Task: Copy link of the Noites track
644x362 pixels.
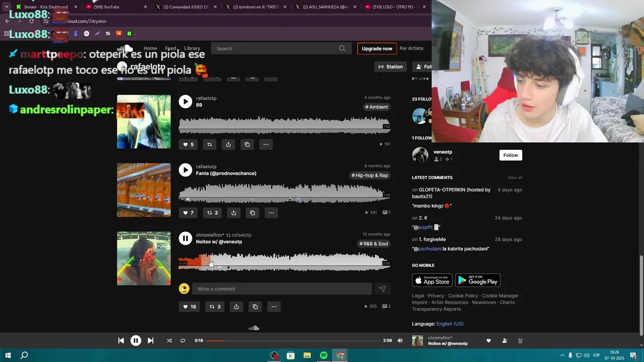Action: (x=255, y=307)
